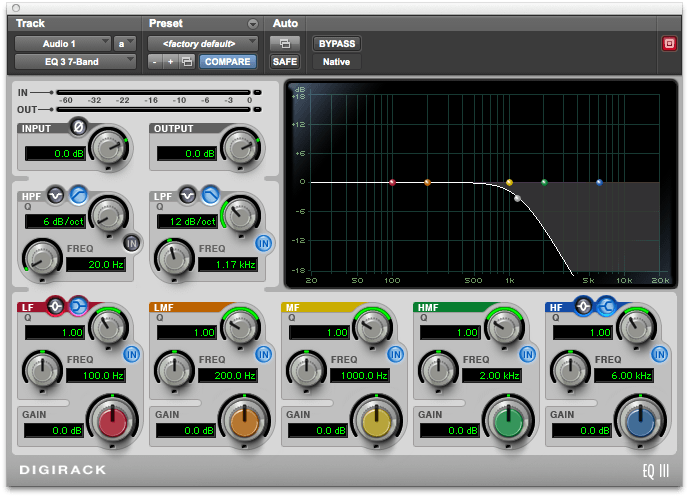Click the BYPASS button
Screen dimensions: 689x497
(337, 44)
